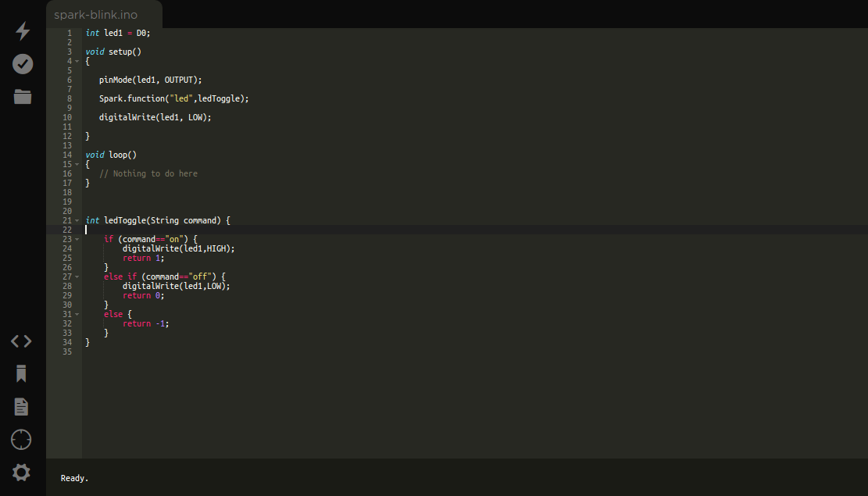This screenshot has height=496, width=868.
Task: Fold the else-if block at line 27
Action: click(x=77, y=277)
